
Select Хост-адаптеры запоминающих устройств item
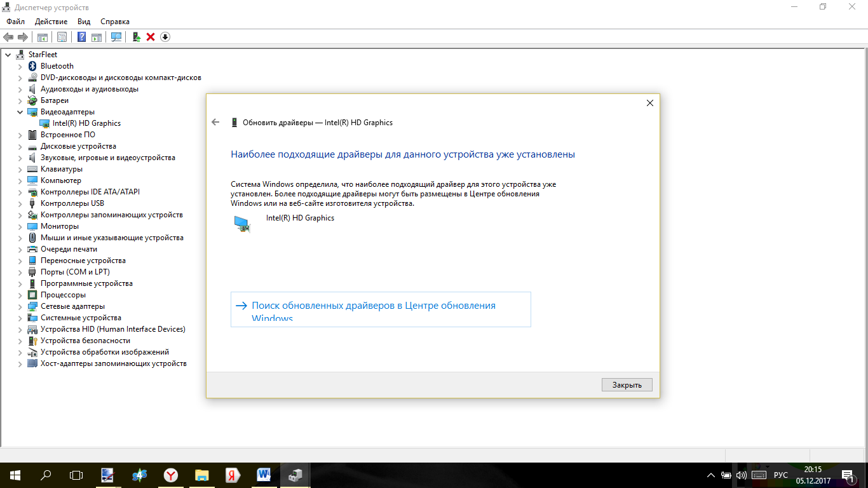coord(113,363)
